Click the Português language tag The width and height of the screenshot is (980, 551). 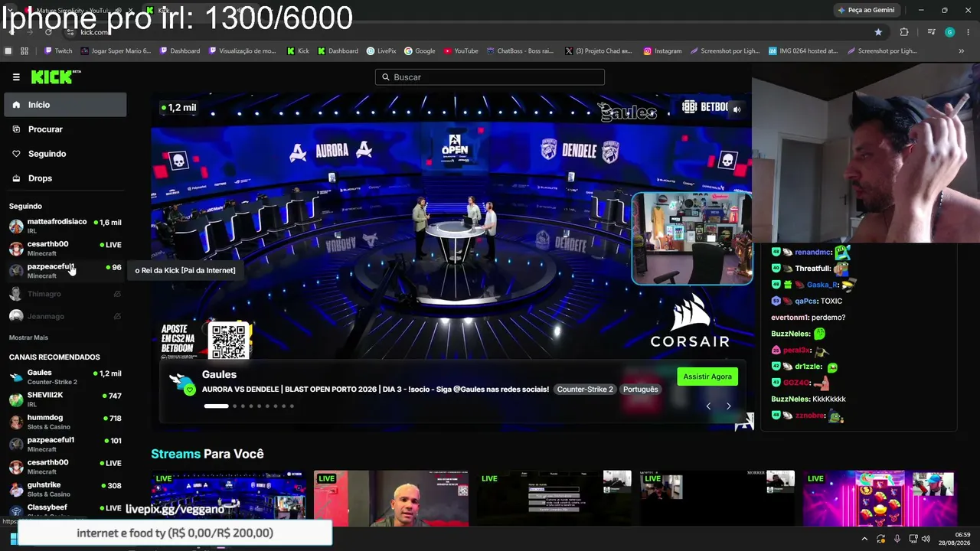point(640,390)
